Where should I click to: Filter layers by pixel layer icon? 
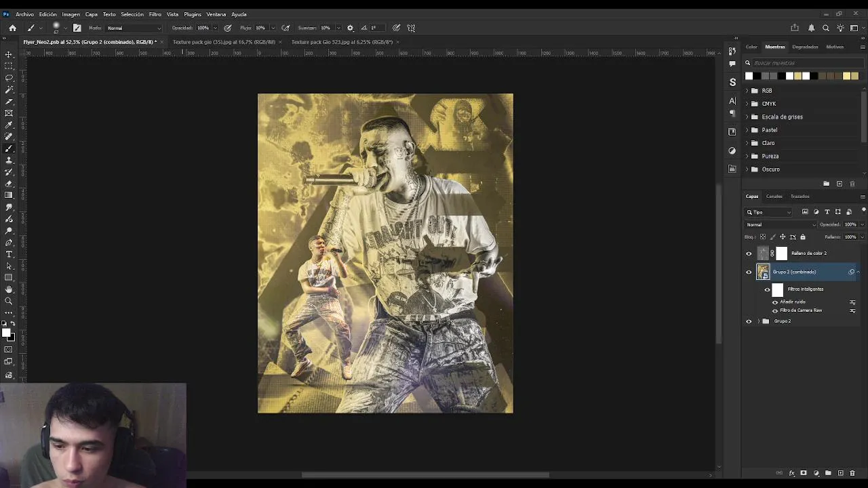tap(805, 212)
